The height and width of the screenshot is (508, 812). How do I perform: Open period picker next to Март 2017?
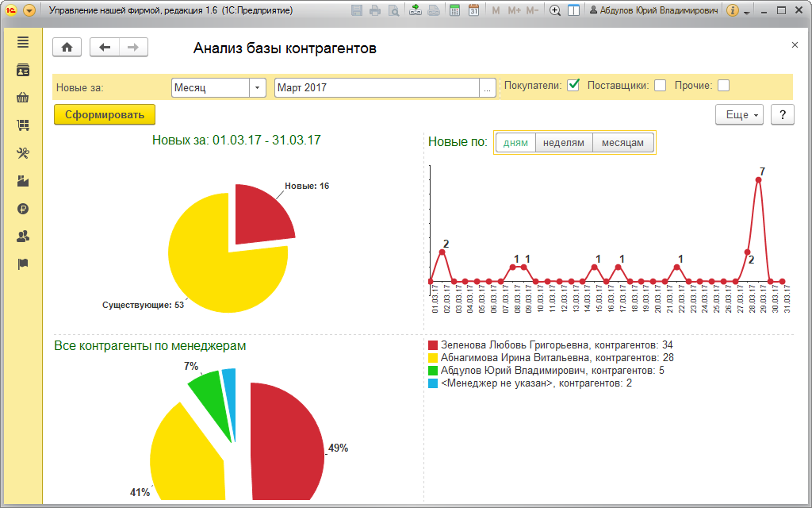click(x=488, y=88)
